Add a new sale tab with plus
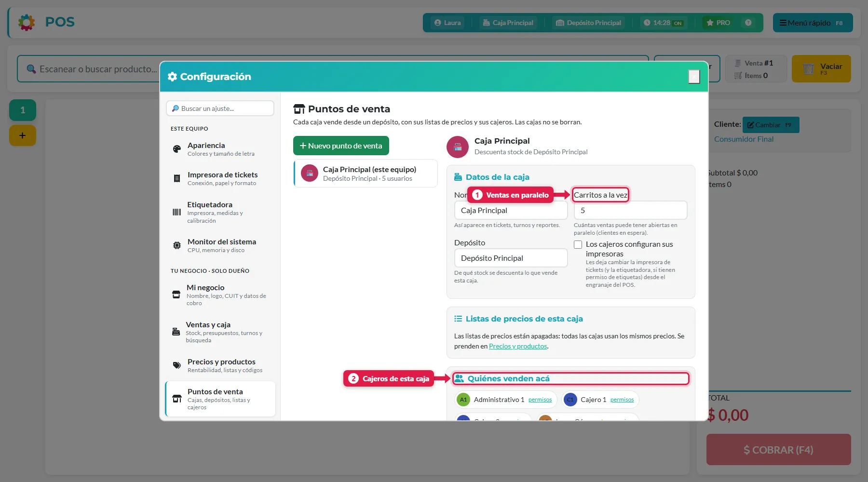The height and width of the screenshot is (482, 868). click(x=23, y=135)
